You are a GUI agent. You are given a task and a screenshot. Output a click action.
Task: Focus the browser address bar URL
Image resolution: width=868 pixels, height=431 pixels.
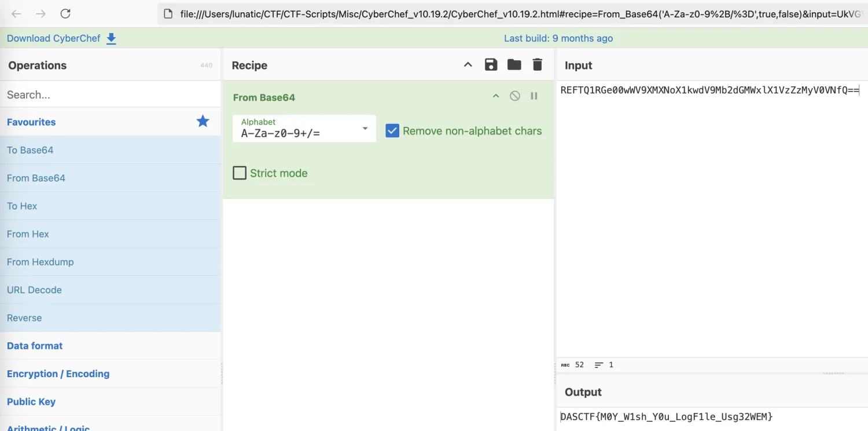coord(520,13)
